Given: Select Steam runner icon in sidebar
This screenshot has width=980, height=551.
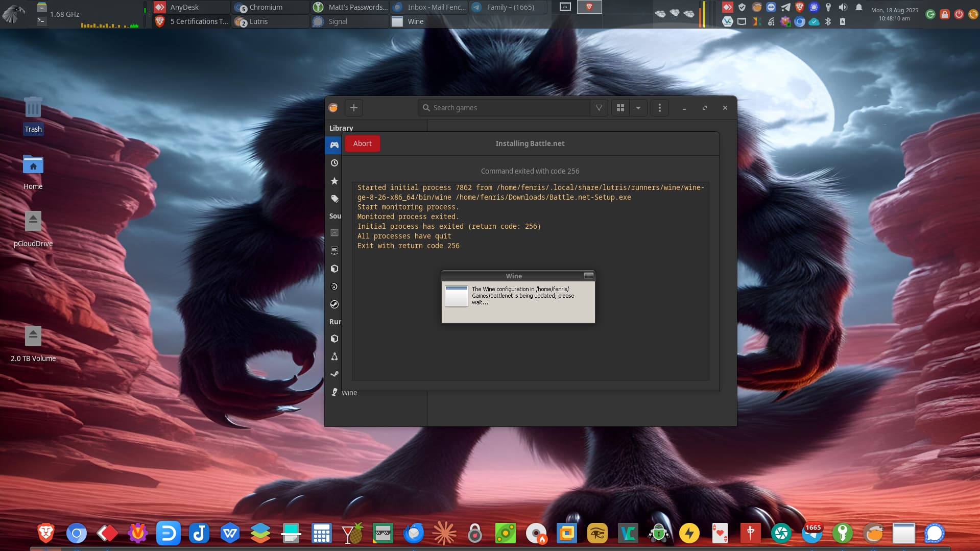Looking at the screenshot, I should tap(334, 374).
